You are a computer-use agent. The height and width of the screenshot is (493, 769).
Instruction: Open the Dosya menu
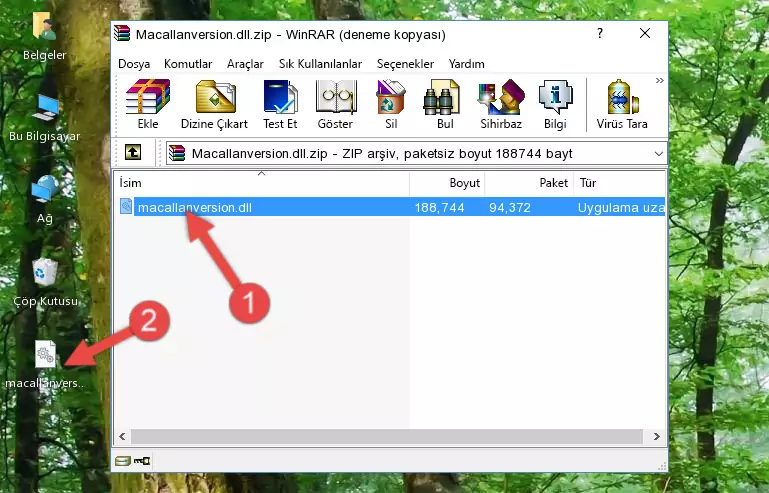[134, 64]
